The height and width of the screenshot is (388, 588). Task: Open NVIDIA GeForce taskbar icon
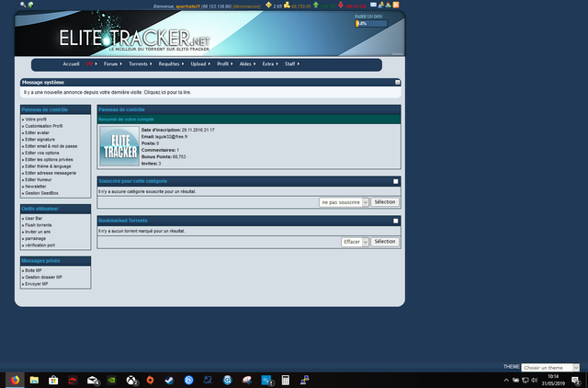coord(112,380)
